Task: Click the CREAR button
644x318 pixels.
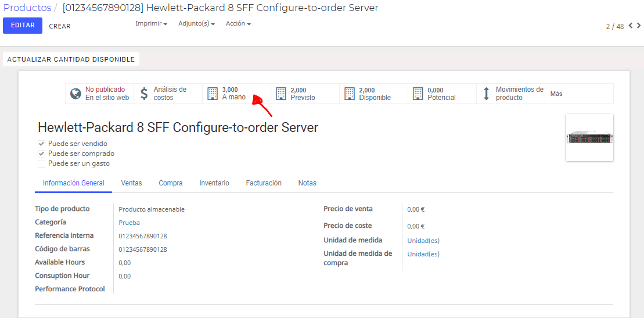Action: point(60,26)
